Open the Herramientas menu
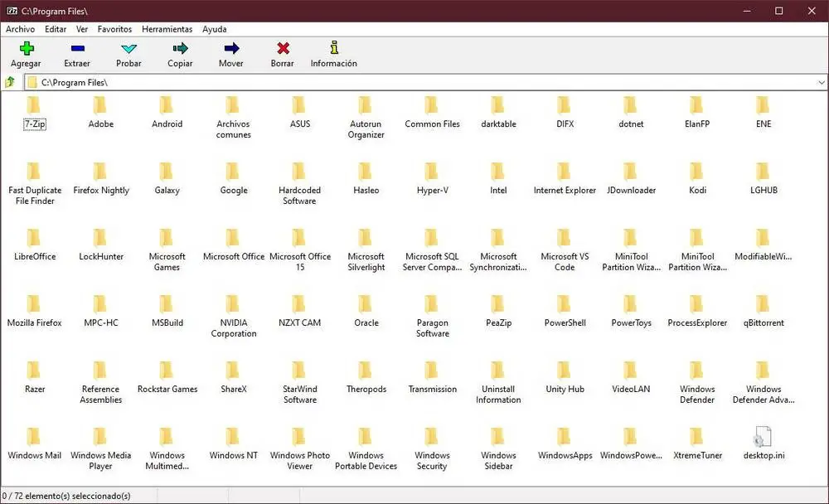This screenshot has height=504, width=829. click(167, 29)
